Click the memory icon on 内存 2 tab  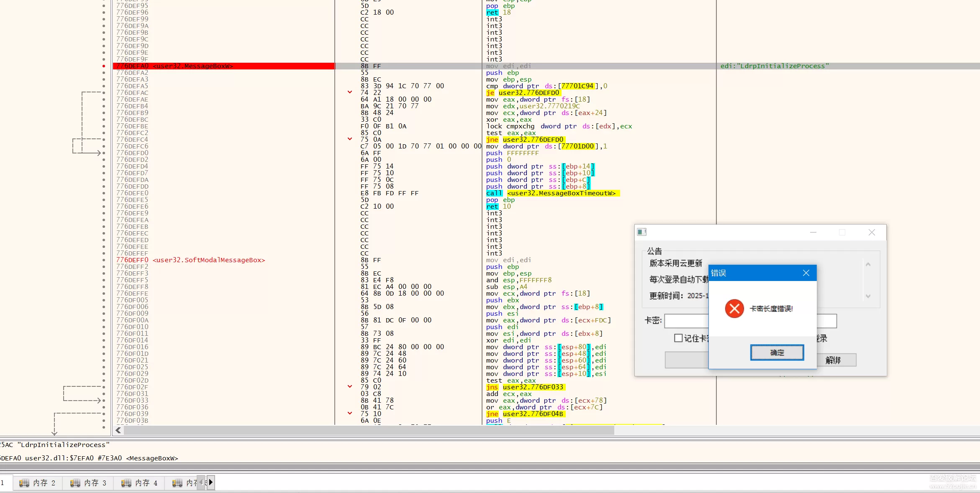pyautogui.click(x=24, y=483)
